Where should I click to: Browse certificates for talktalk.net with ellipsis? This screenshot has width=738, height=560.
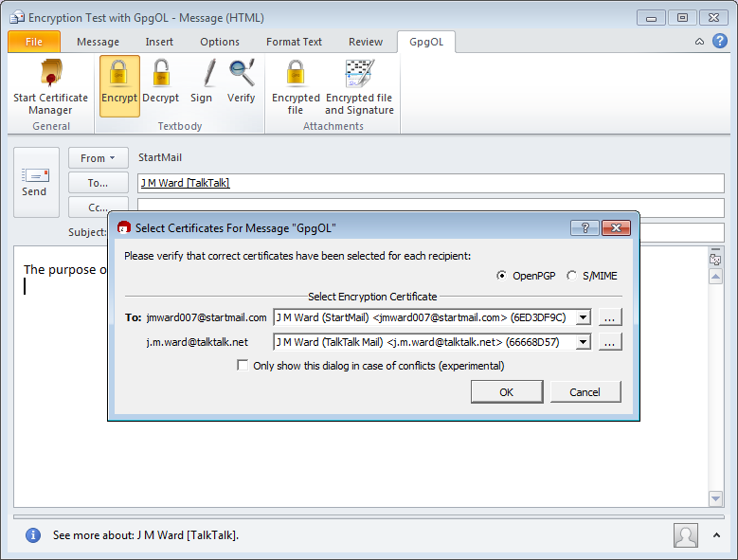tap(610, 342)
